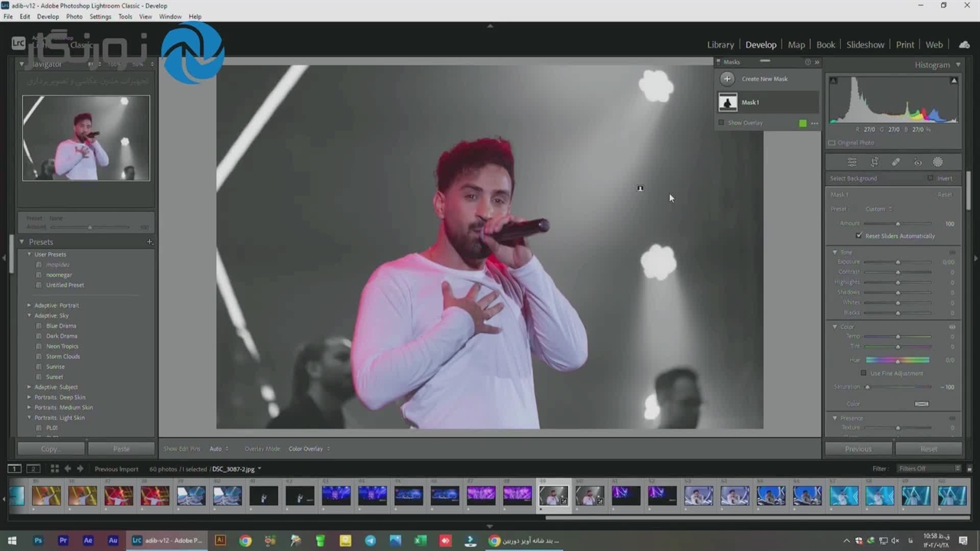
Task: Expand Adaptive: Portrait preset group
Action: click(x=30, y=305)
